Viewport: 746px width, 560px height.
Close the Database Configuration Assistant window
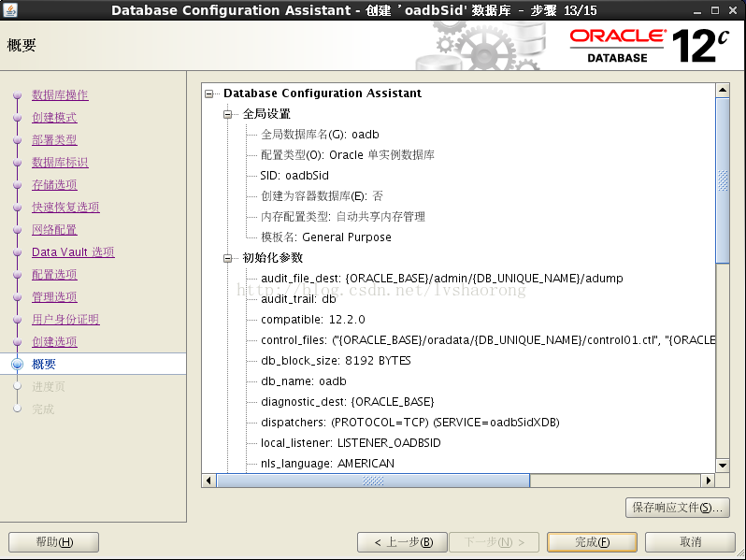pyautogui.click(x=733, y=10)
